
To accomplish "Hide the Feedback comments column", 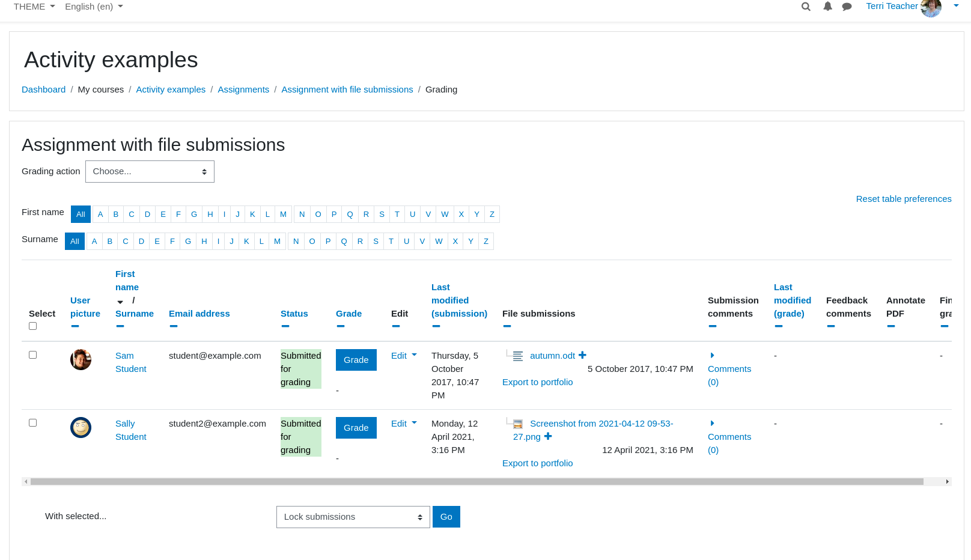I will pyautogui.click(x=831, y=326).
